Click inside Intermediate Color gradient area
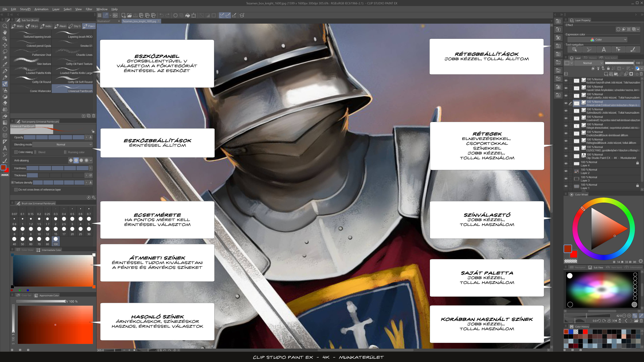 tap(53, 271)
